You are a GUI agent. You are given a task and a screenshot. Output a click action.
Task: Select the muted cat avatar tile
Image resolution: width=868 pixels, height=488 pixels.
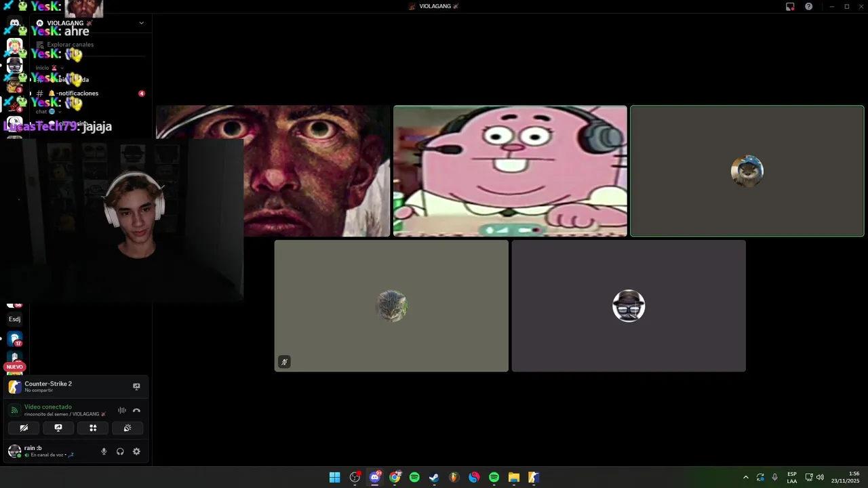(x=391, y=306)
